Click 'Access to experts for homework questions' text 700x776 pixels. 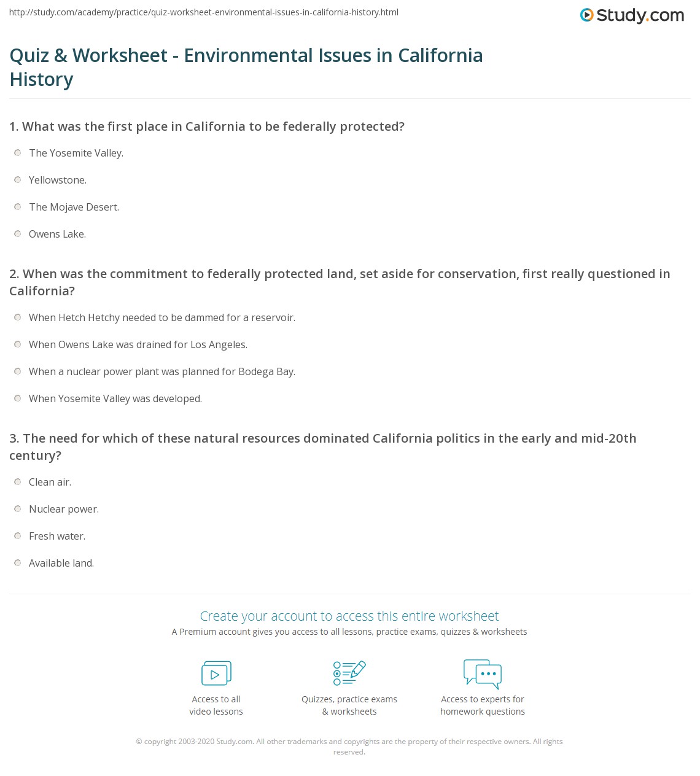click(x=483, y=705)
